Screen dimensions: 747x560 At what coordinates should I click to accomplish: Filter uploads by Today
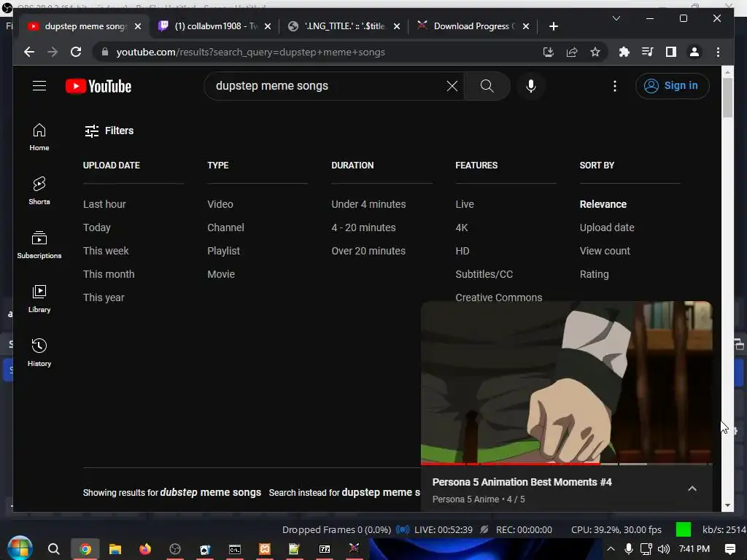pos(97,227)
